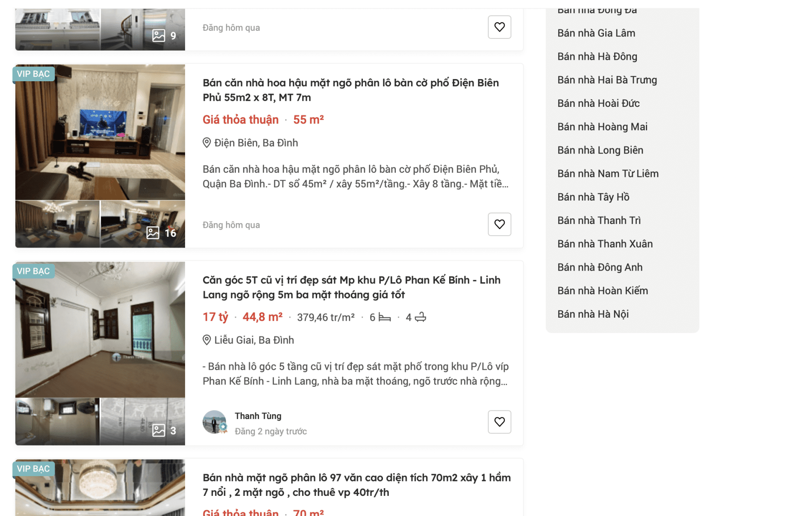Click heart button on top listing
This screenshot has width=812, height=516.
(499, 27)
